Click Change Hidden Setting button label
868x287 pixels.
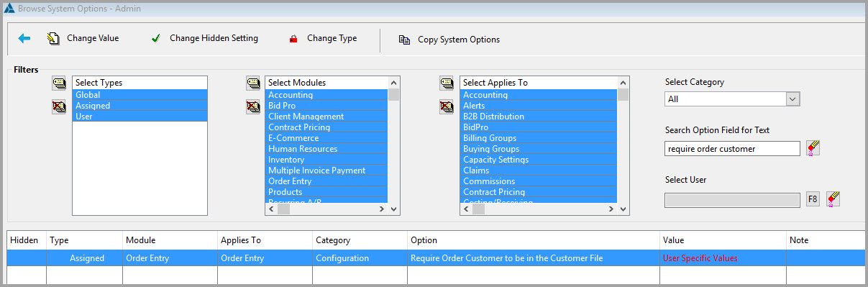pyautogui.click(x=214, y=39)
